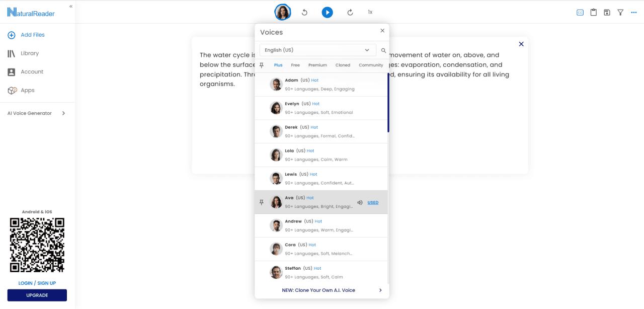
Task: Click the UPGRADE button
Action: 37,295
